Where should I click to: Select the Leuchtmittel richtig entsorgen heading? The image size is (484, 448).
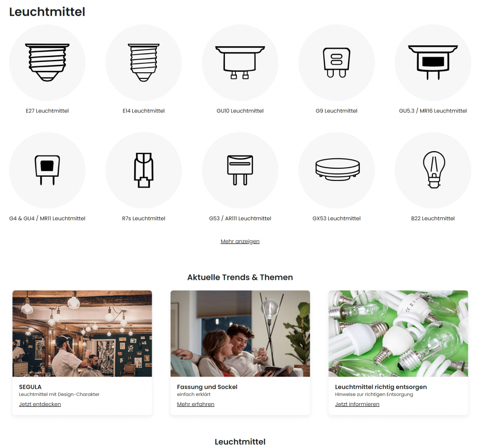click(381, 387)
